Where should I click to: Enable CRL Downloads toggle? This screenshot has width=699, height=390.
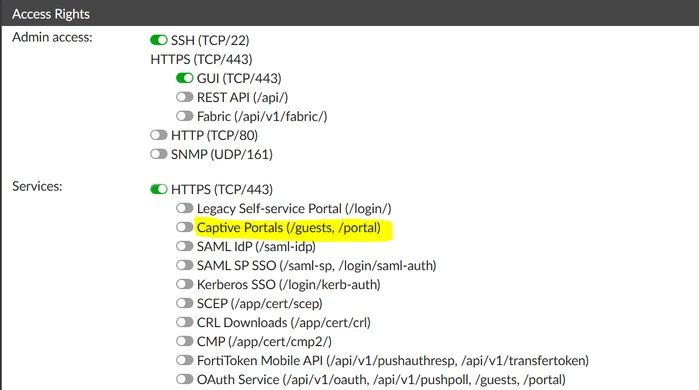click(185, 322)
